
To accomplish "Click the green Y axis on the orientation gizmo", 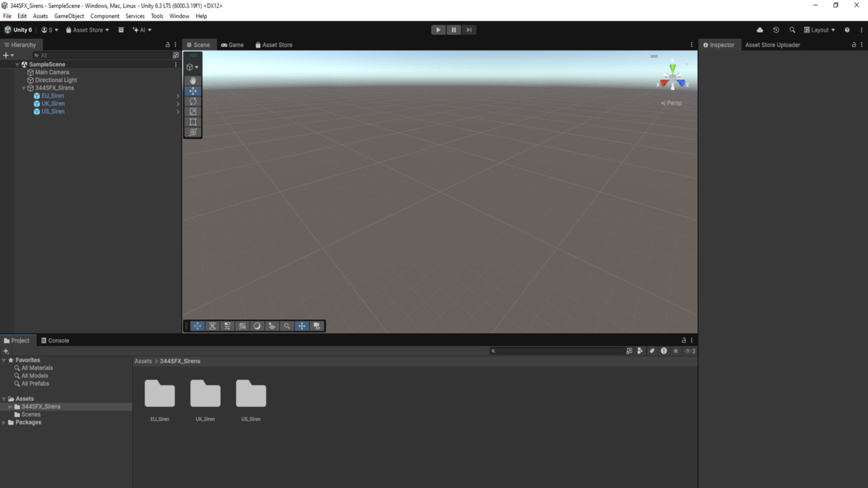I will (673, 69).
